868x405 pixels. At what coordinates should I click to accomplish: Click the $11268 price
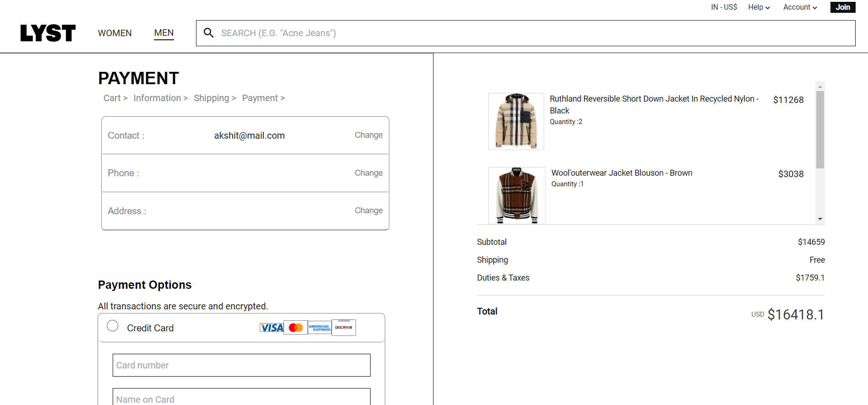click(x=788, y=100)
